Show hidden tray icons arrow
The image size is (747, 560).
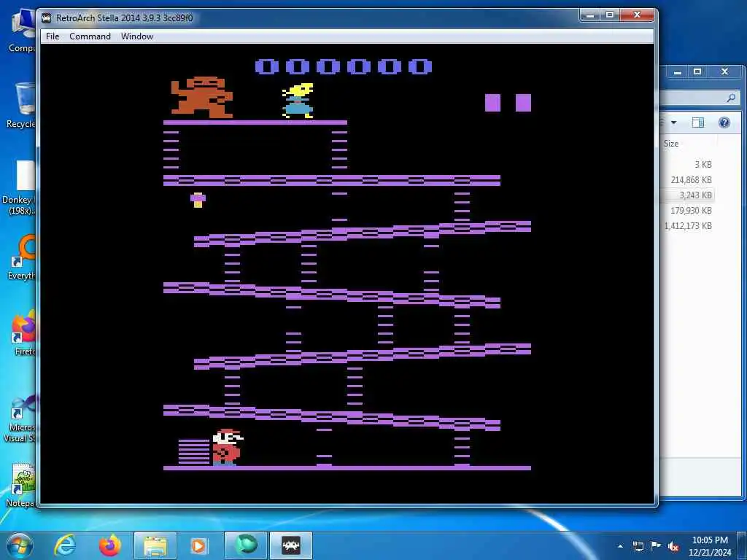point(620,546)
